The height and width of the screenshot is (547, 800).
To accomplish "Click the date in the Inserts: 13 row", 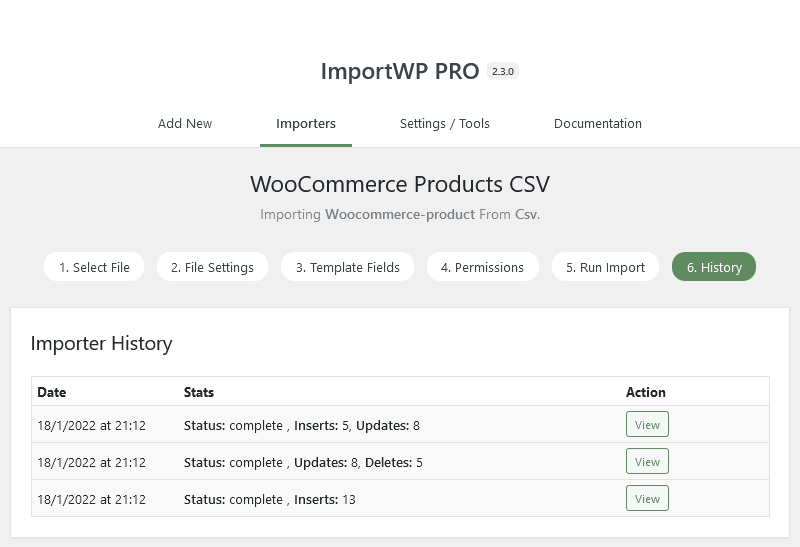I will tap(91, 500).
